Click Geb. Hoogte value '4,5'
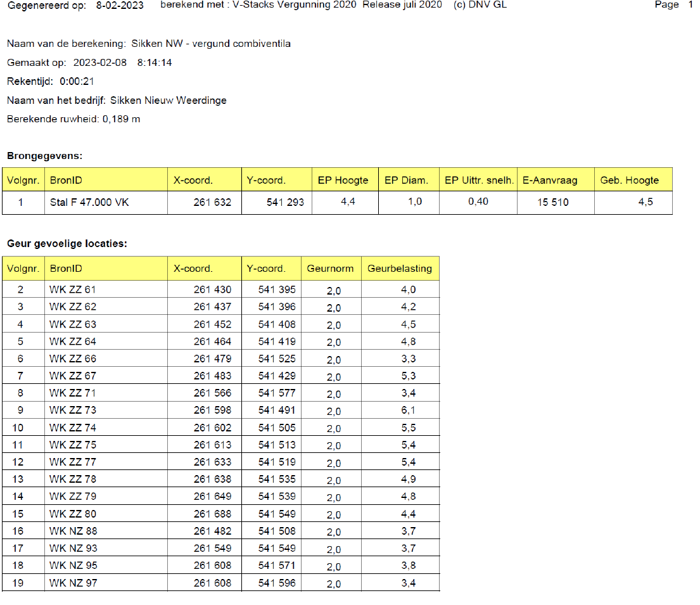This screenshot has height=605, width=700. [646, 202]
